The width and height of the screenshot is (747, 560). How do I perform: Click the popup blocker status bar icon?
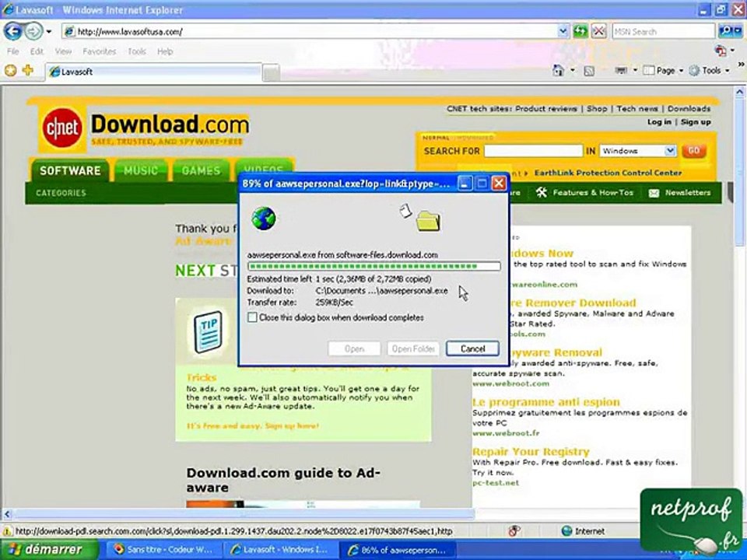[514, 531]
